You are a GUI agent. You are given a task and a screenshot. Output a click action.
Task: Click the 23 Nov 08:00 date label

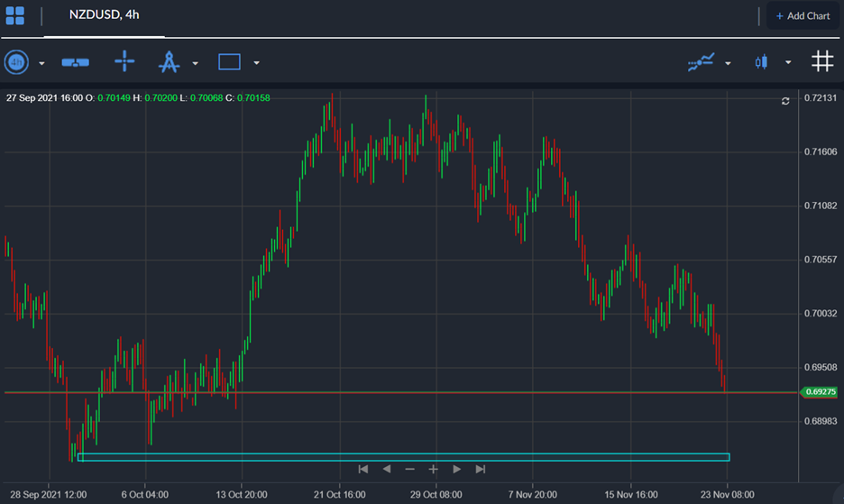pyautogui.click(x=727, y=494)
